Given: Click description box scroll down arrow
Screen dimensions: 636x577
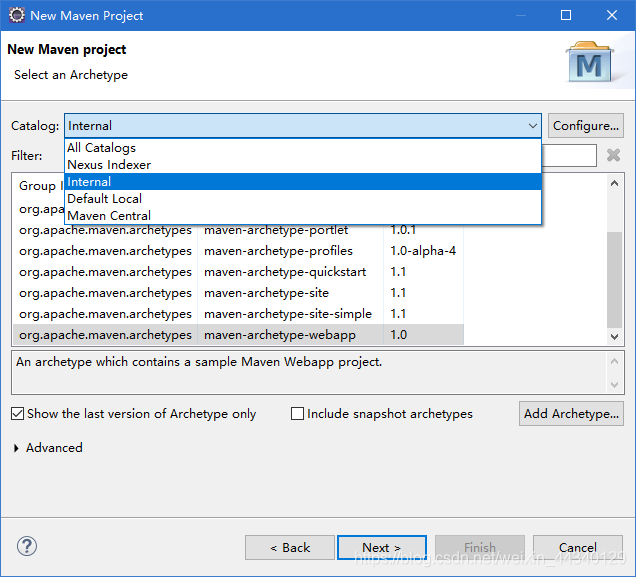Looking at the screenshot, I should [615, 384].
